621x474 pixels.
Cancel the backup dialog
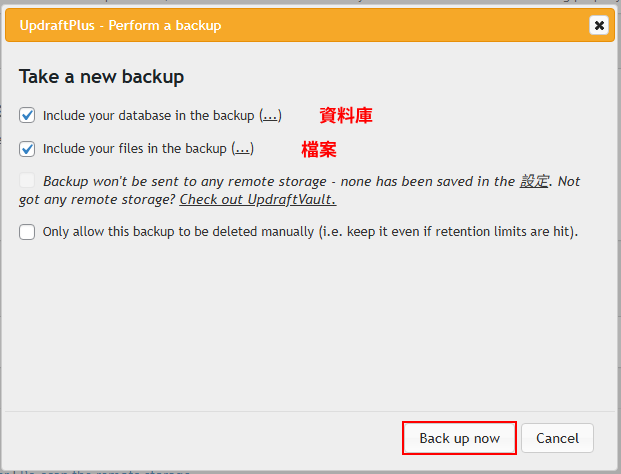[x=557, y=438]
